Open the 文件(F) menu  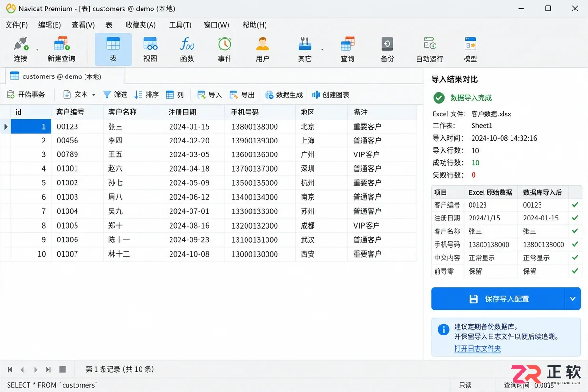(17, 25)
